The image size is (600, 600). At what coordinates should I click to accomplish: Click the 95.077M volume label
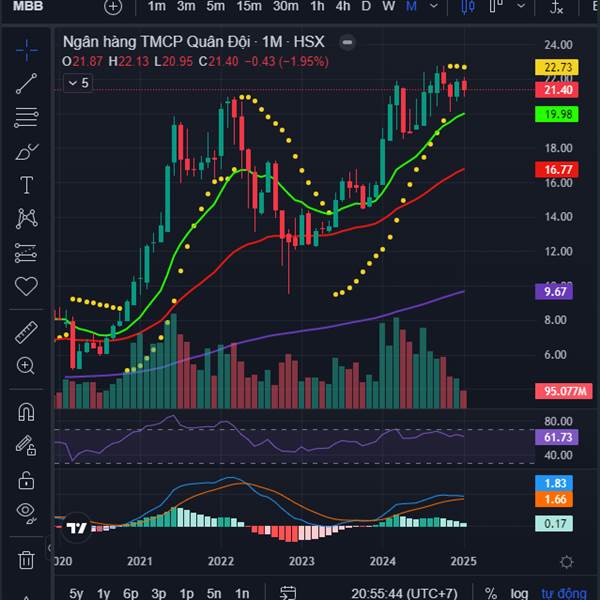coord(564,391)
